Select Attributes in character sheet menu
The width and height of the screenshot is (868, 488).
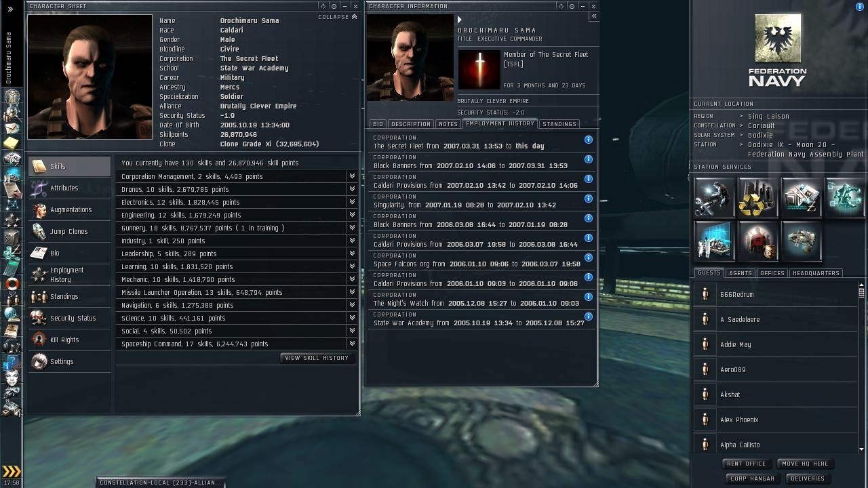(69, 188)
